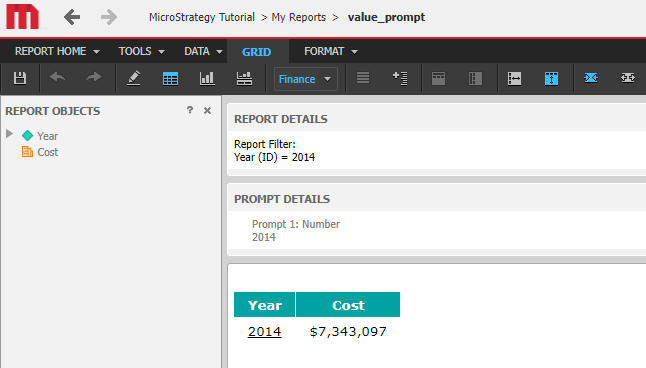Open the Finance autostyle dropdown
Viewport: 646px width, 368px height.
tap(306, 79)
